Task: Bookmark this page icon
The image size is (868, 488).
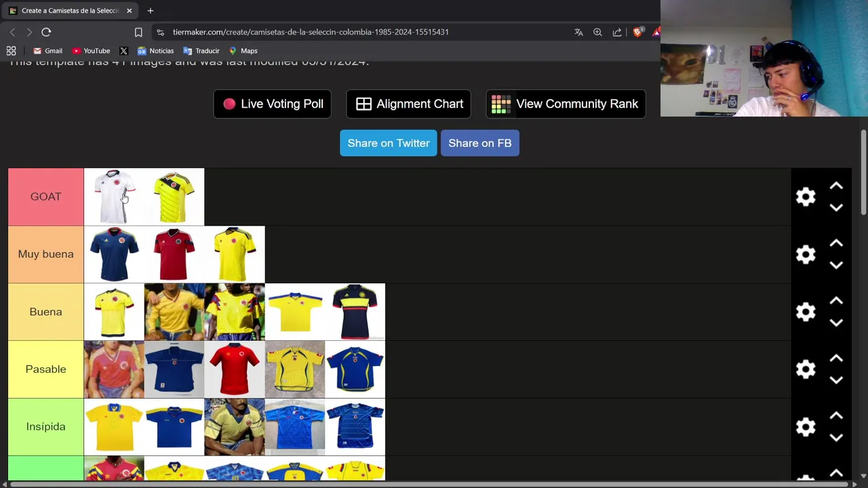Action: pos(138,32)
